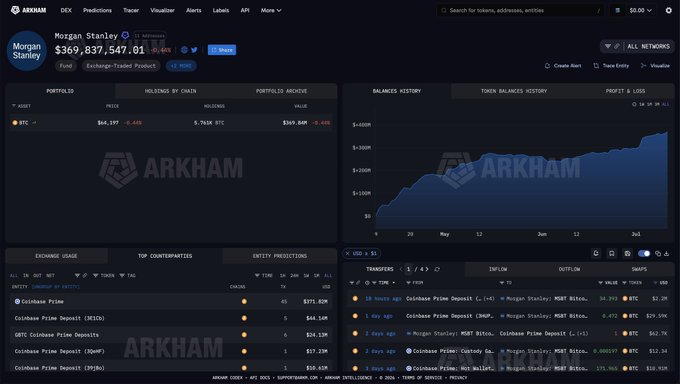Visit the Morgan Stanley Twitter profile icon

pos(194,50)
